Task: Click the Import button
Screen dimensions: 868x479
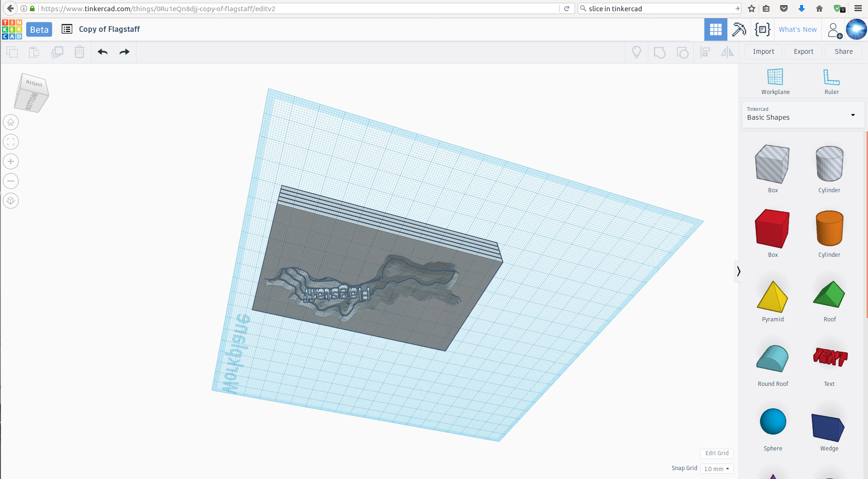Action: tap(763, 51)
